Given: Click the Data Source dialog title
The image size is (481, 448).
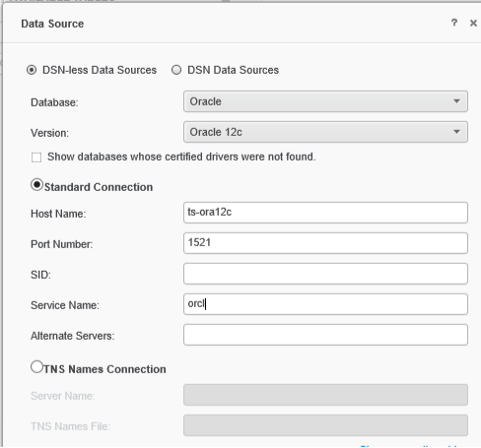Looking at the screenshot, I should click(x=52, y=24).
